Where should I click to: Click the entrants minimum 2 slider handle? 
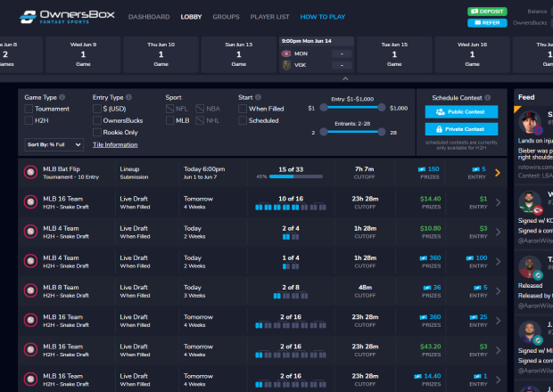click(x=324, y=132)
